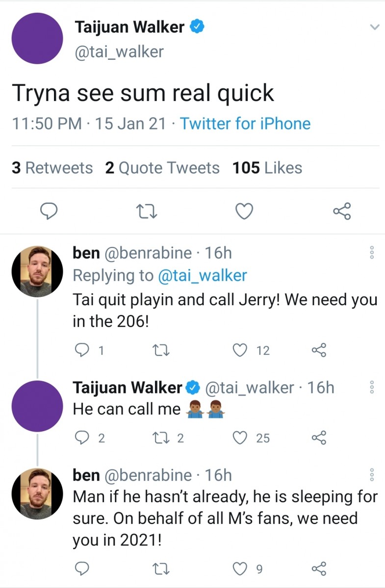Like ben's 'Man if he hasn't already' reply

pos(240,568)
